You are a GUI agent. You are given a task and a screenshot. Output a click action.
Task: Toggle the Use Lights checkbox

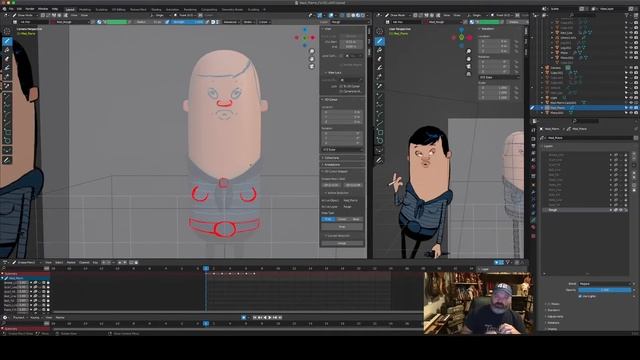(580, 296)
